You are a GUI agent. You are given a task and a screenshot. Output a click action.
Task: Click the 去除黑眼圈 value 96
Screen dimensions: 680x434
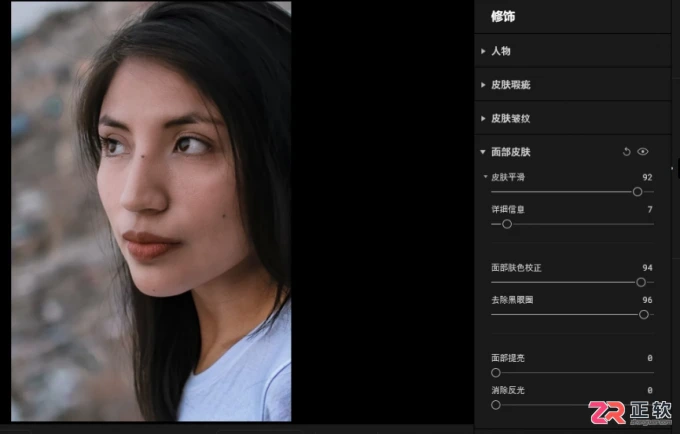647,300
